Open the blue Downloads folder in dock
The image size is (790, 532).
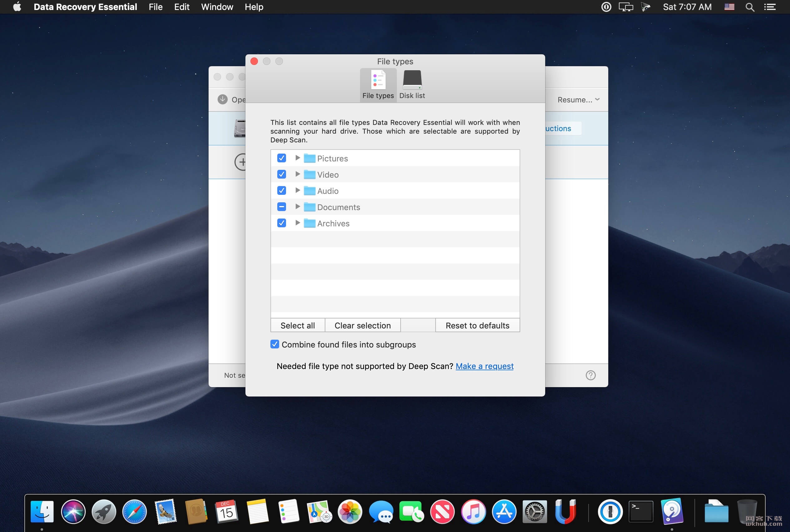(x=716, y=512)
